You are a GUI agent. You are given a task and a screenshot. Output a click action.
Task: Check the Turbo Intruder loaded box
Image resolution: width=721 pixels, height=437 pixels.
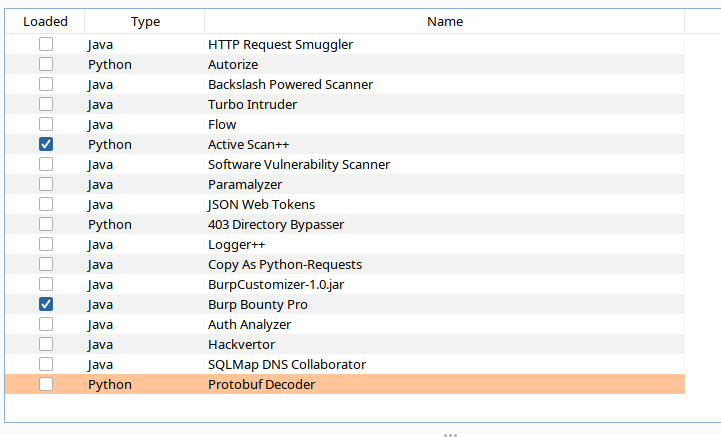(x=46, y=104)
